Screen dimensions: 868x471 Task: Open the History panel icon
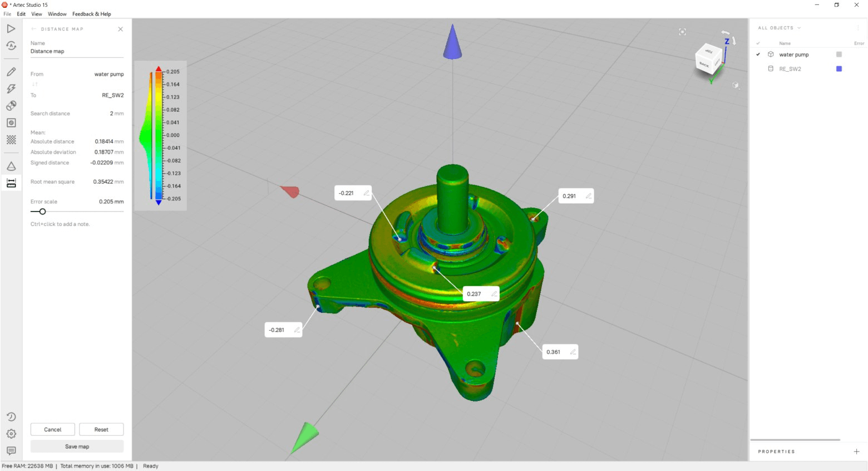click(11, 416)
